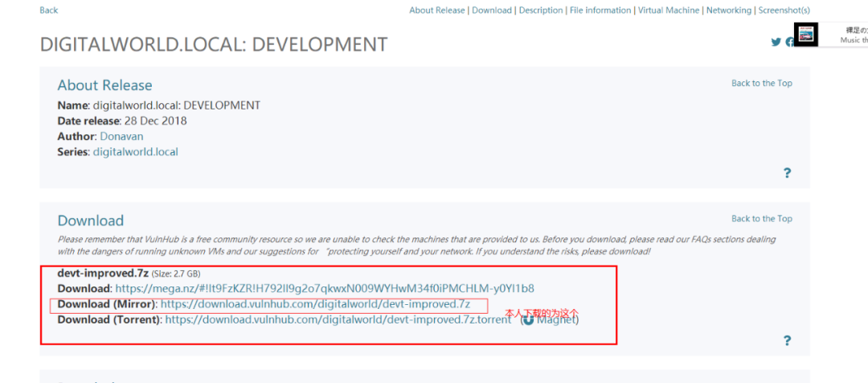The height and width of the screenshot is (383, 868).
Task: Jump to Description section
Action: click(541, 10)
